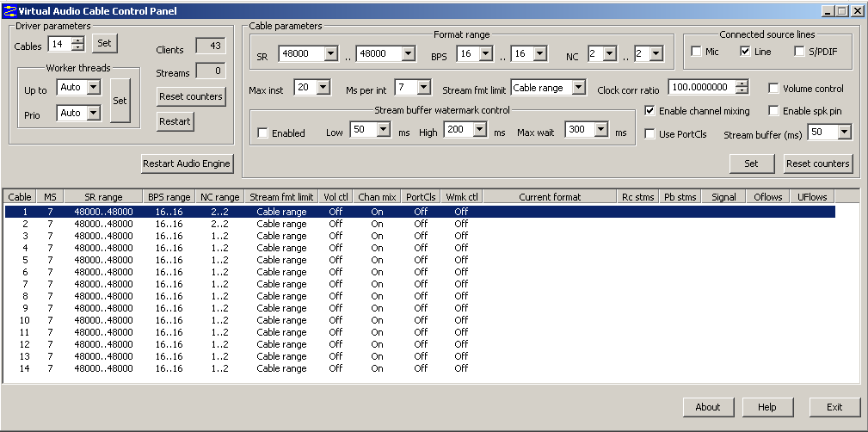Click the Cables number input field

click(60, 44)
